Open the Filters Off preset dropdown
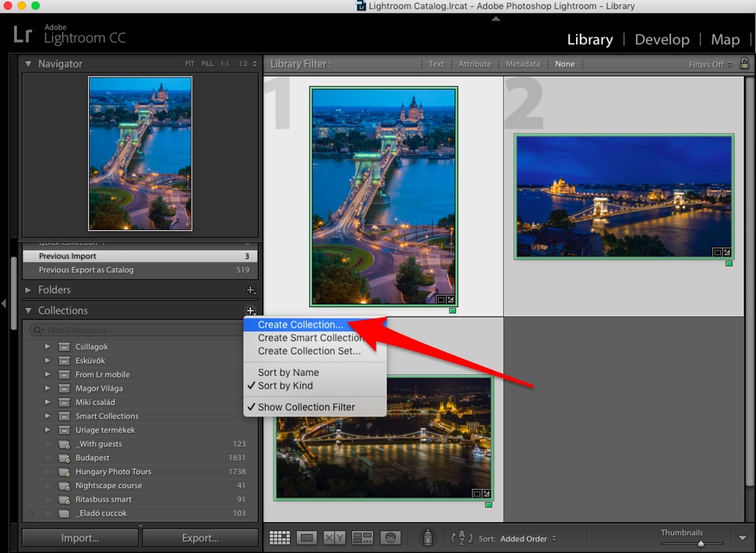Image resolution: width=756 pixels, height=553 pixels. [x=710, y=64]
